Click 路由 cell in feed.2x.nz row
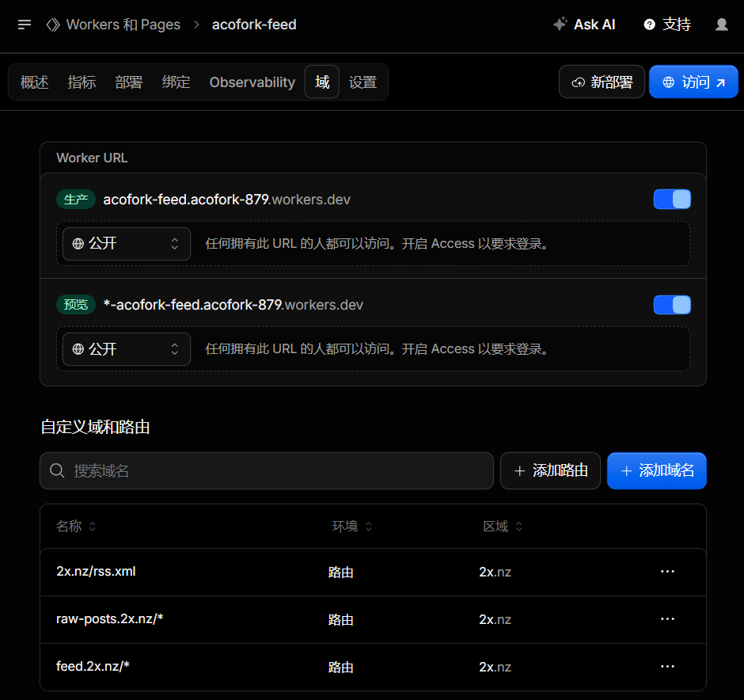 (340, 668)
